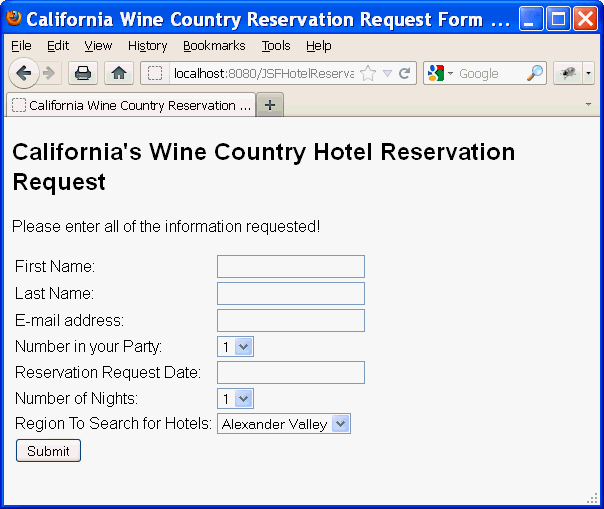Click the browser Back arrow button
The height and width of the screenshot is (509, 604).
23,73
